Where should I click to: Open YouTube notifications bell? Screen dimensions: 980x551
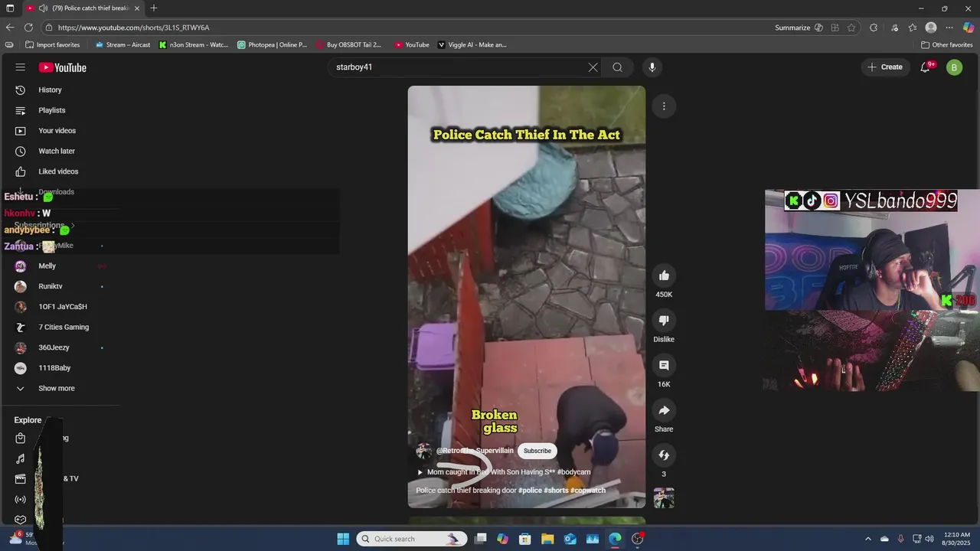tap(926, 67)
